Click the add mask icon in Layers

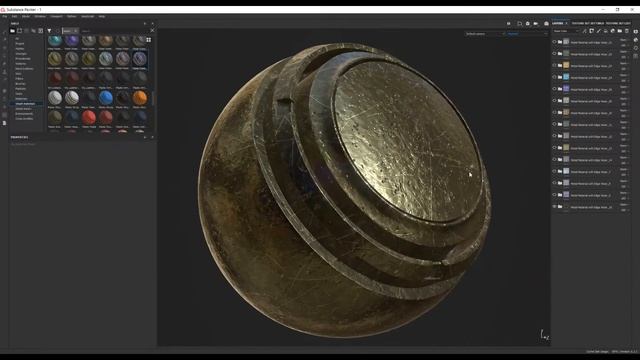591,31
